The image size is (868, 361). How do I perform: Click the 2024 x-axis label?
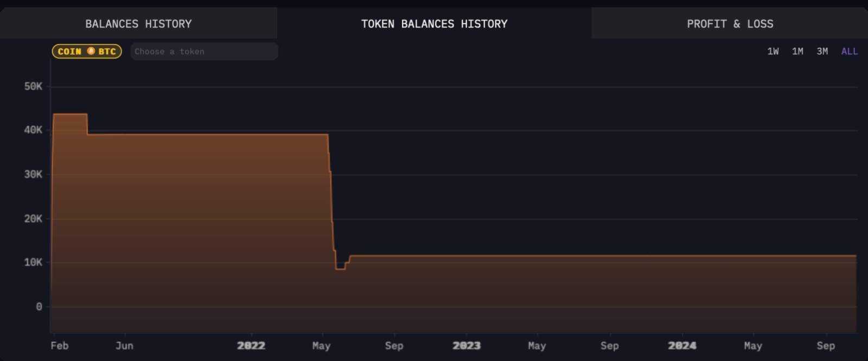tap(682, 346)
